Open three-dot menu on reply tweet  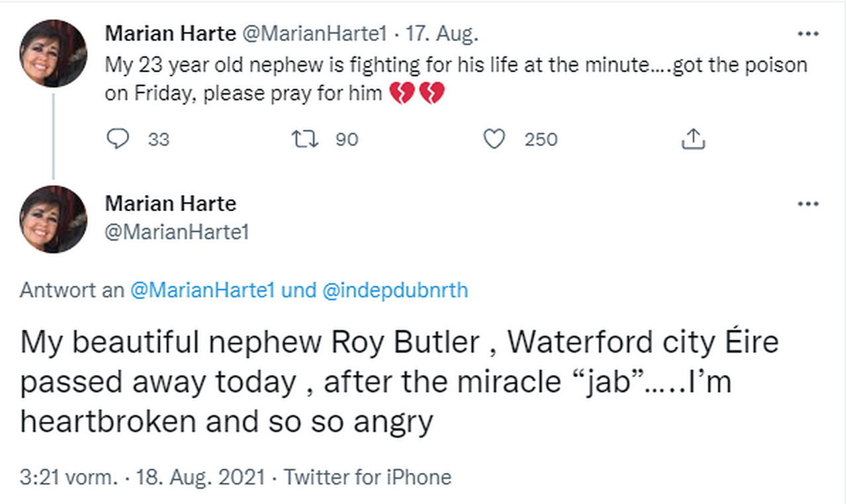(x=808, y=204)
